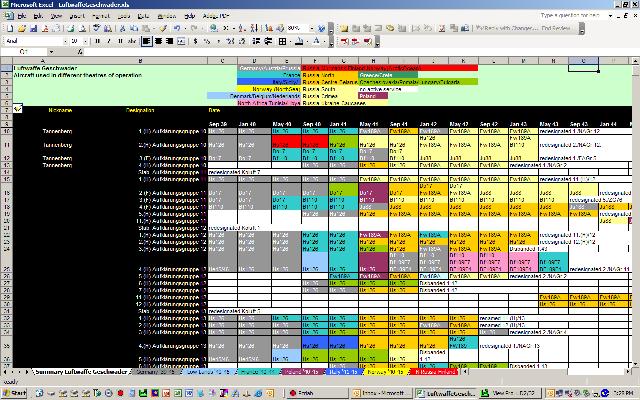
Task: Insert a hyperlink with the globe icon
Action: 213,28
